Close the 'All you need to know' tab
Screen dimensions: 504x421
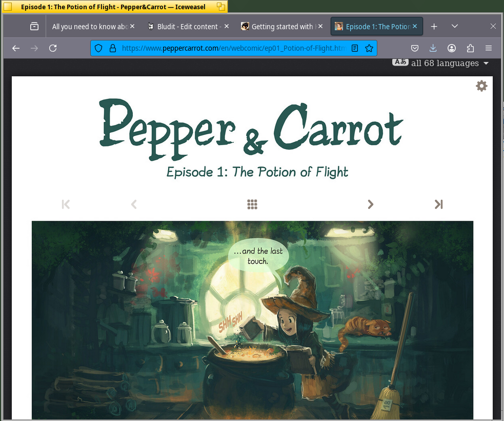[x=132, y=26]
